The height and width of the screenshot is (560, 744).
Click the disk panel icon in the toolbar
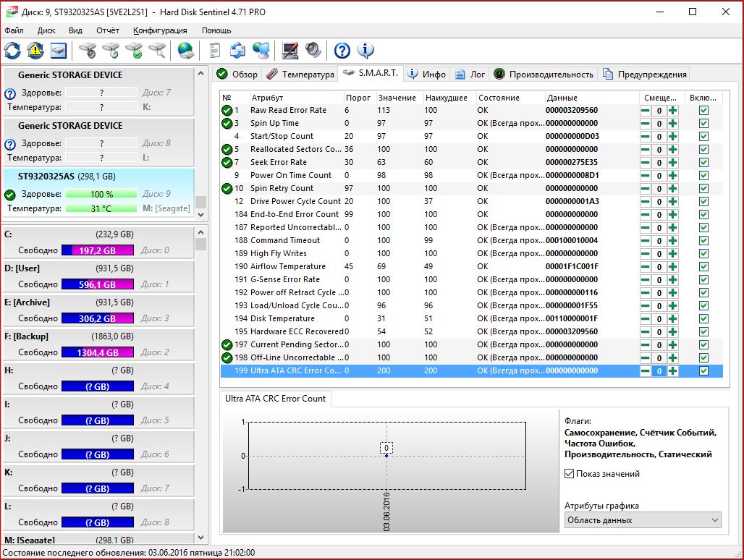[x=59, y=50]
